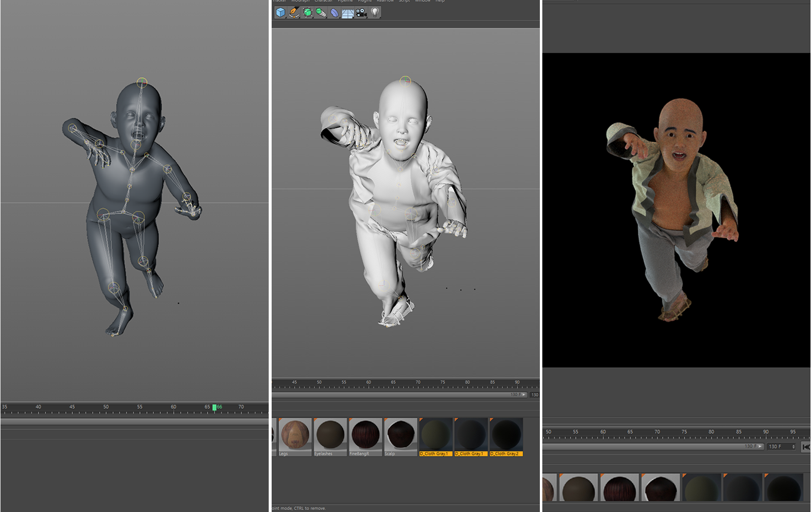The height and width of the screenshot is (512, 812).
Task: Select the olive cloth material in right panel
Action: pyautogui.click(x=702, y=488)
